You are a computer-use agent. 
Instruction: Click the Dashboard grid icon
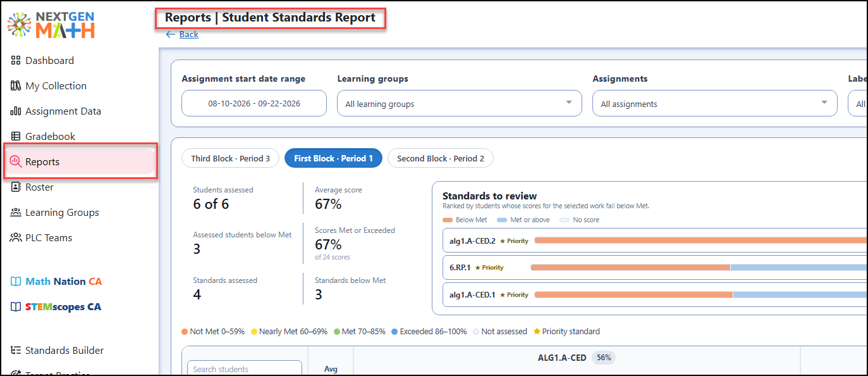coord(16,61)
